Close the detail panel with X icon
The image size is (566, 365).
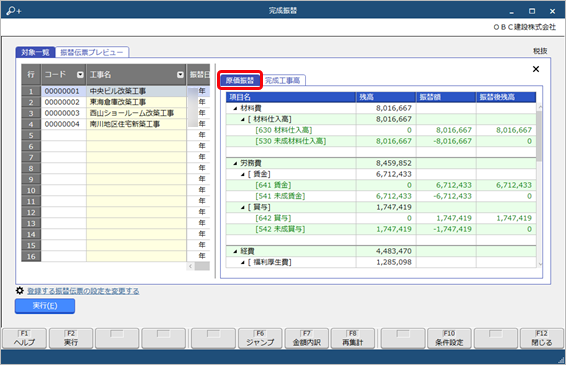point(536,69)
